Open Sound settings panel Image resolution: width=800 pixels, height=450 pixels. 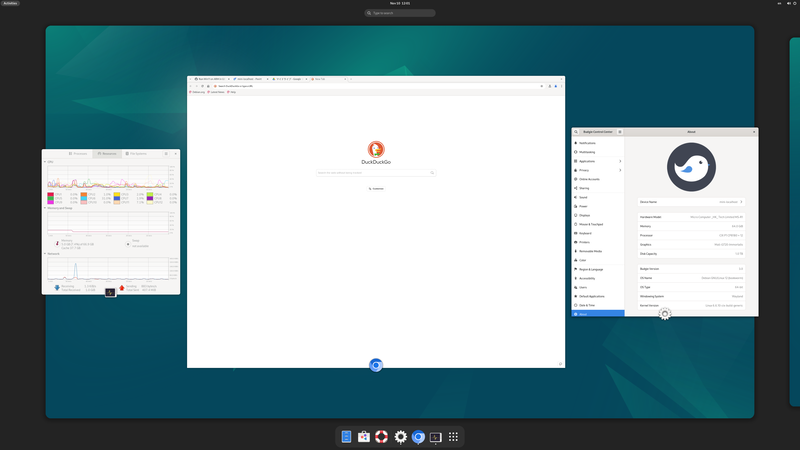598,197
